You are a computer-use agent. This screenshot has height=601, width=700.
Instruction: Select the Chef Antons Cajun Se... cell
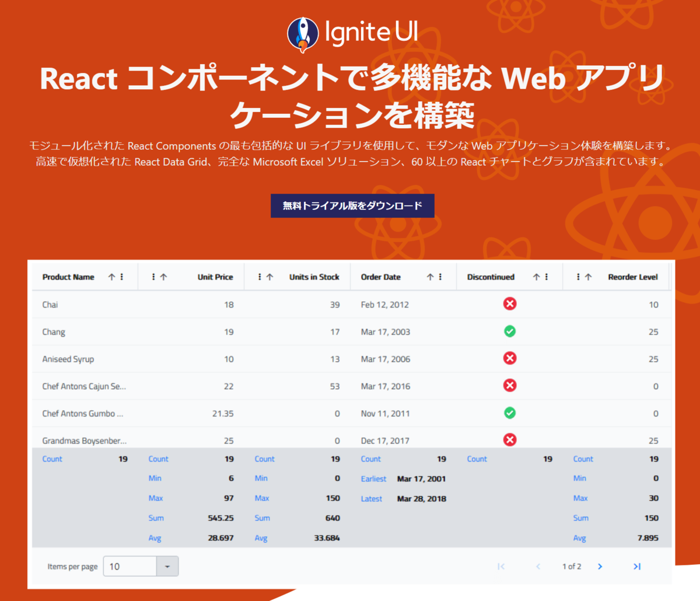coord(85,386)
